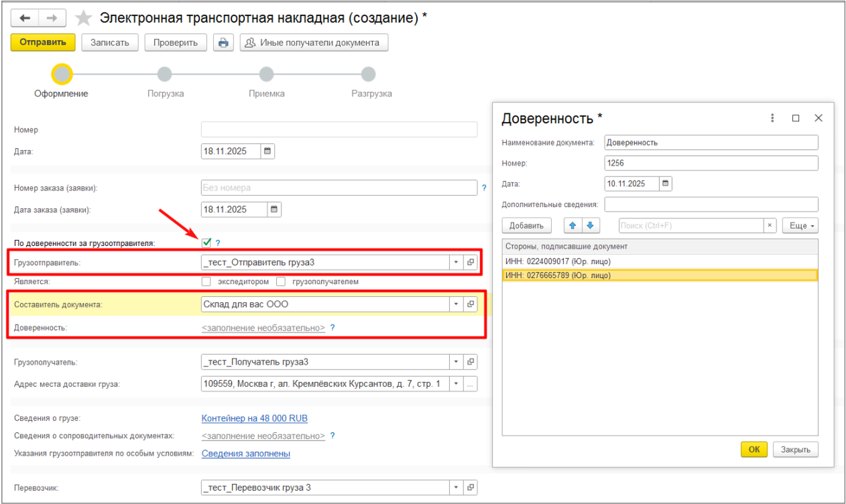Uncheck По доверенности за грузоотправителя
846x504 pixels.
click(x=206, y=242)
